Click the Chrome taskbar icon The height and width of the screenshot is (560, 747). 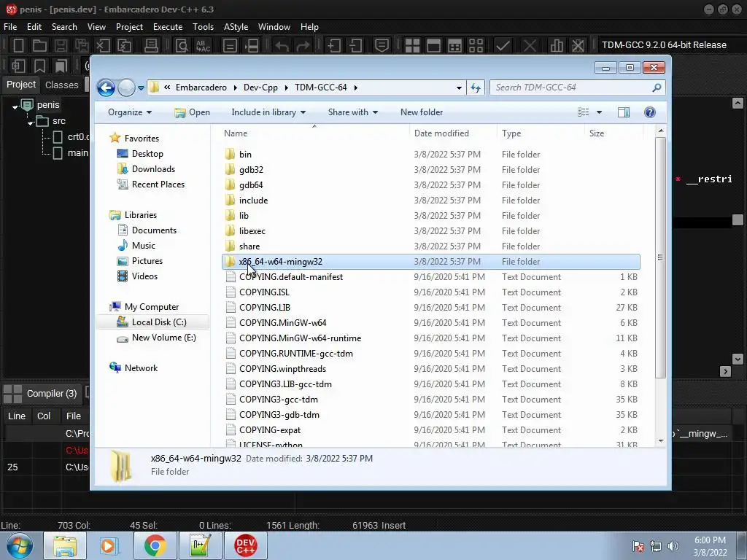click(x=155, y=545)
